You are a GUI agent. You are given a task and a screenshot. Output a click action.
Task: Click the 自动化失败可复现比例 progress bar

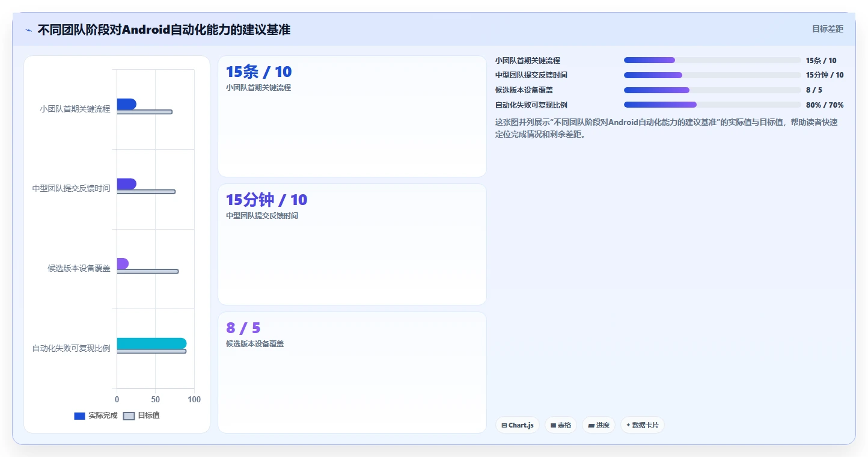[712, 105]
